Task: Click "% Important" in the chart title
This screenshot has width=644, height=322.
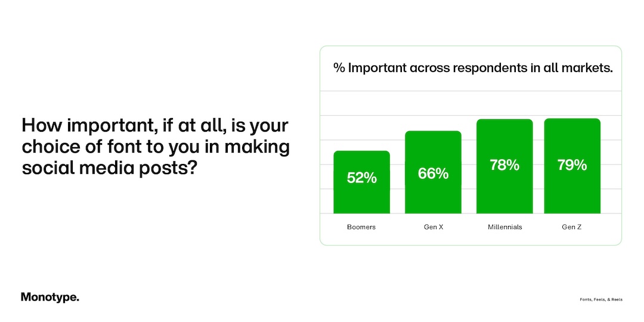Action: (370, 68)
